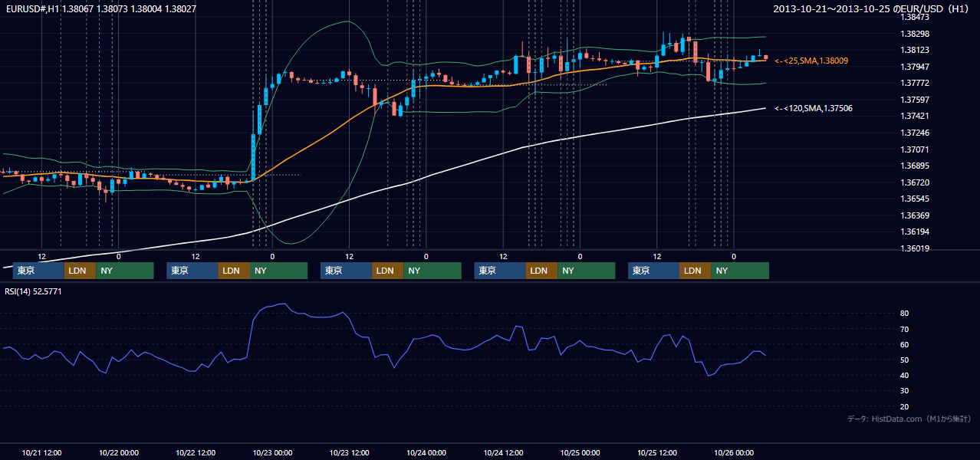The width and height of the screenshot is (980, 460).
Task: Click RSI scale level 30
Action: [905, 391]
